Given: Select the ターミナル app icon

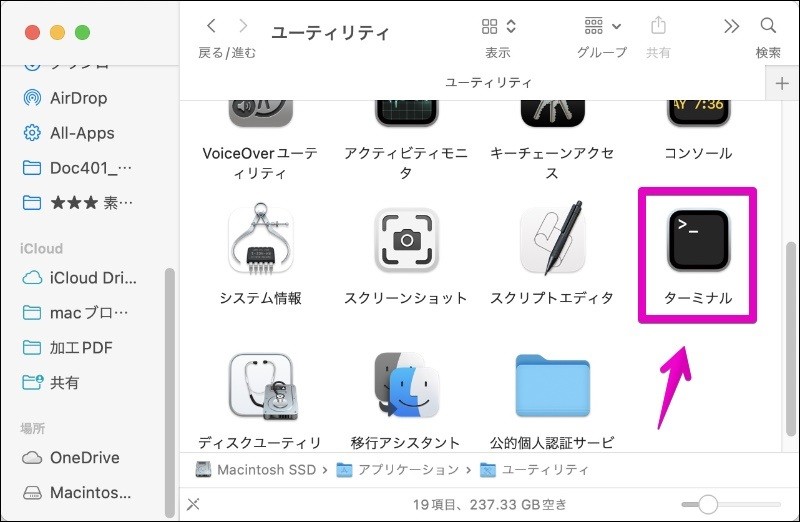Looking at the screenshot, I should [698, 240].
